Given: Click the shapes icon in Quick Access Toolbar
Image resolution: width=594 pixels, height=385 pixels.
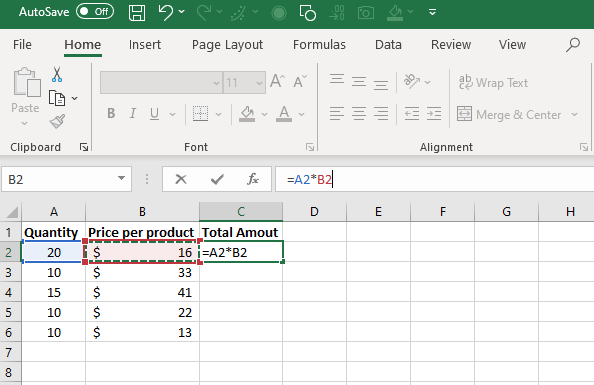Looking at the screenshot, I should point(308,13).
